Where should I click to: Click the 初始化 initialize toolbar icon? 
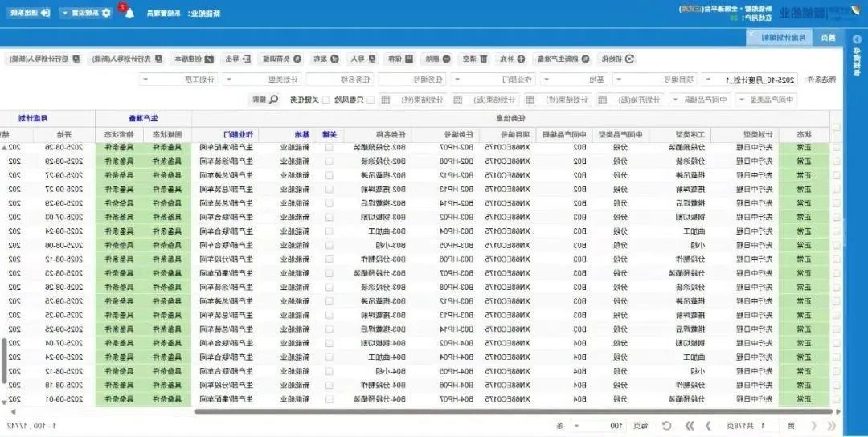click(629, 59)
